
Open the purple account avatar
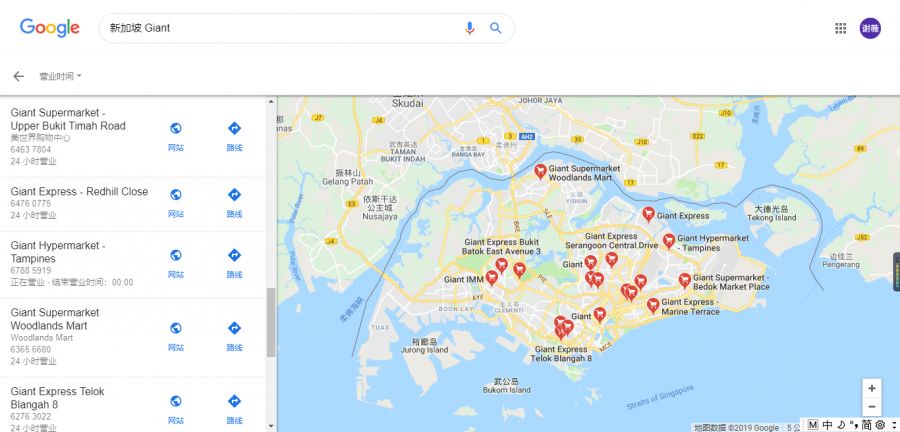pos(870,28)
